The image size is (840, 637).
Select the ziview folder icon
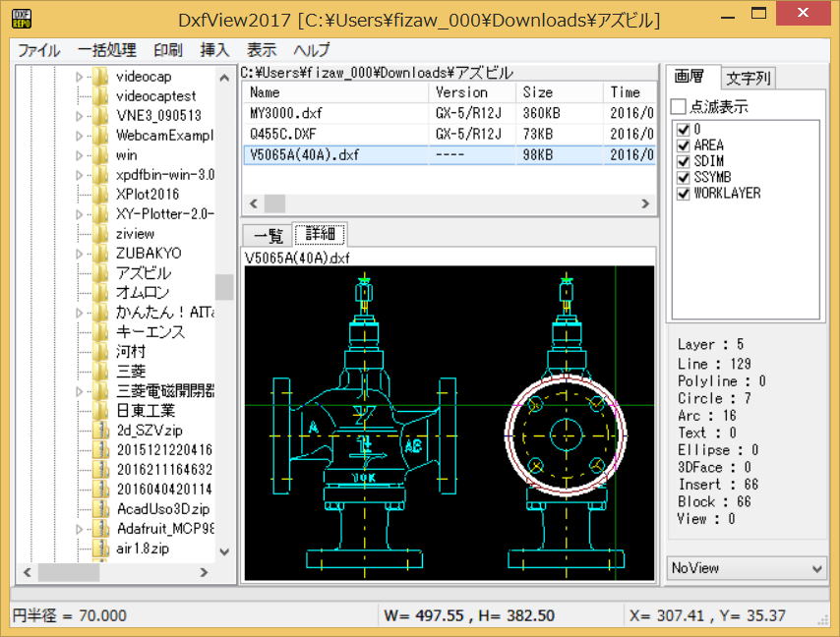click(x=100, y=233)
